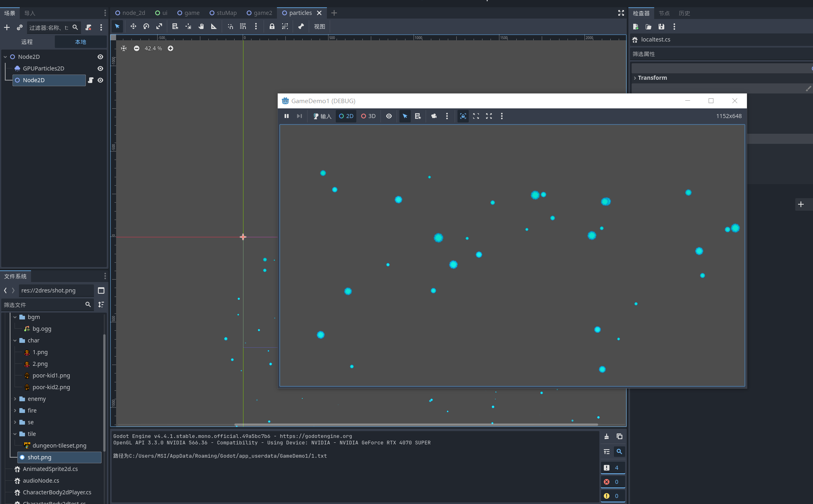813x504 pixels.
Task: Pause the running GameDemo1 game
Action: click(287, 116)
